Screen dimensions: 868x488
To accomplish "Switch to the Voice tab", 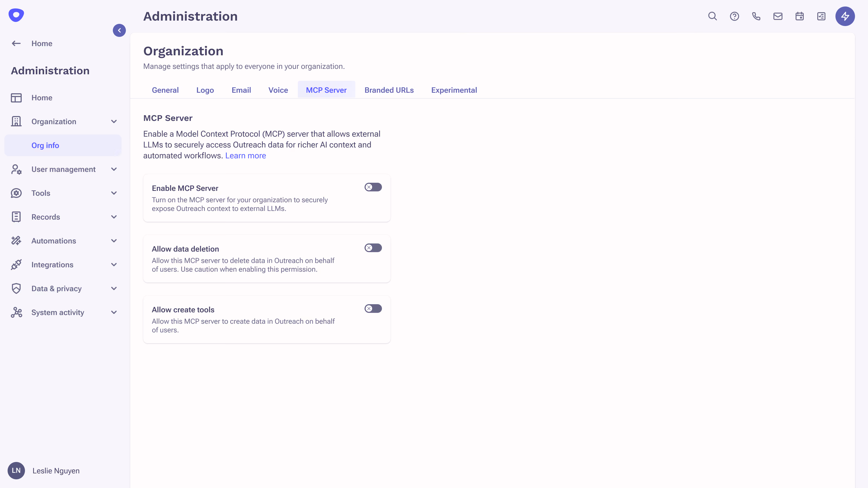I will 278,90.
